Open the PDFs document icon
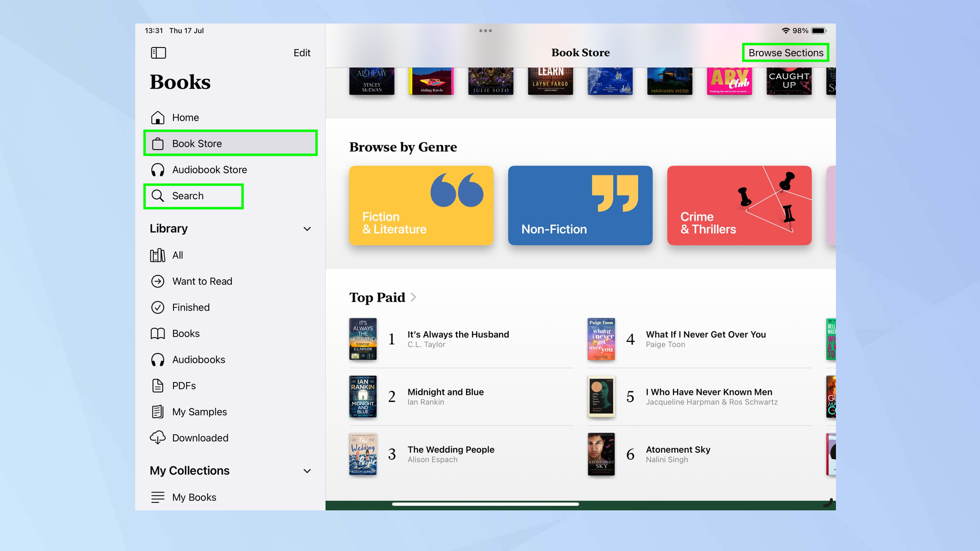The height and width of the screenshot is (551, 980). 158,386
